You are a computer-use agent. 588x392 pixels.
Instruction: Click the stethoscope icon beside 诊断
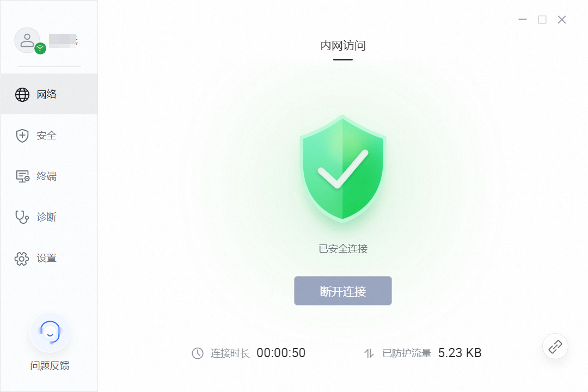(22, 217)
